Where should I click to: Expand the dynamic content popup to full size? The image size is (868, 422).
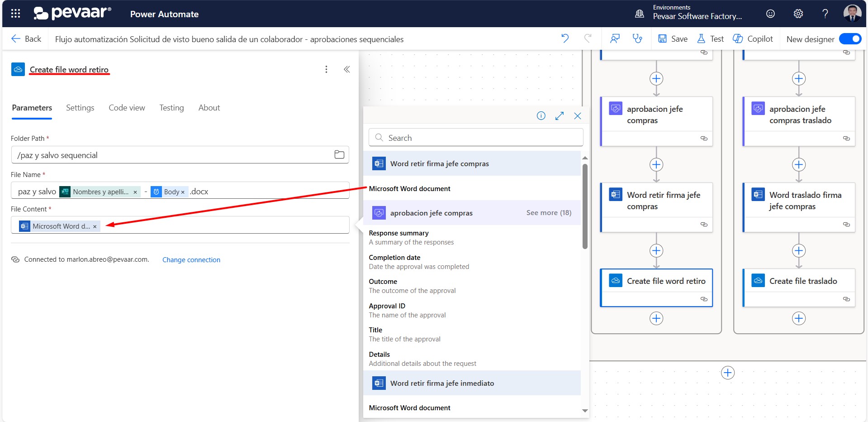point(560,116)
